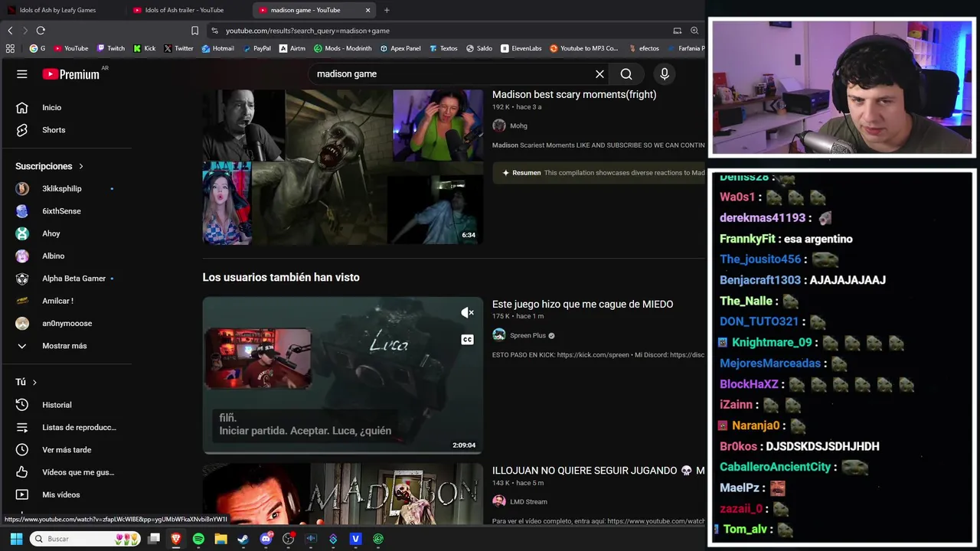Screen dimensions: 980x551
Task: Open File Explorer from the taskbar
Action: (x=220, y=539)
